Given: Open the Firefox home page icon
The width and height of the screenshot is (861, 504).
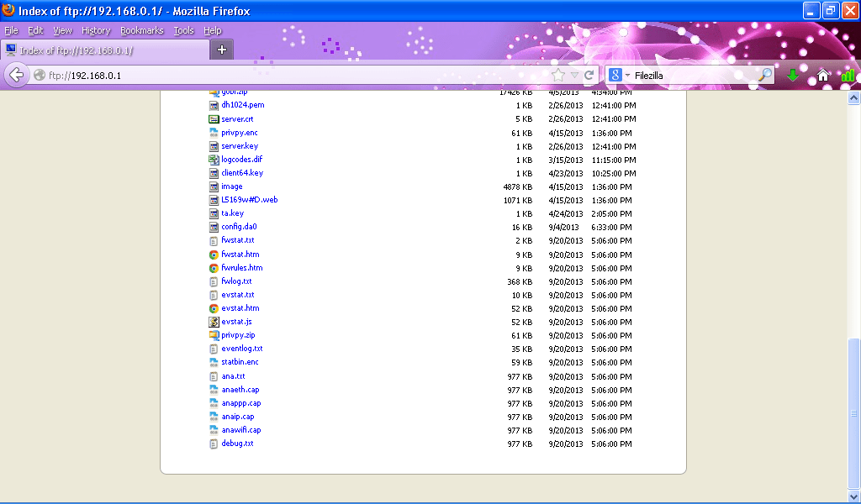Looking at the screenshot, I should (x=822, y=75).
